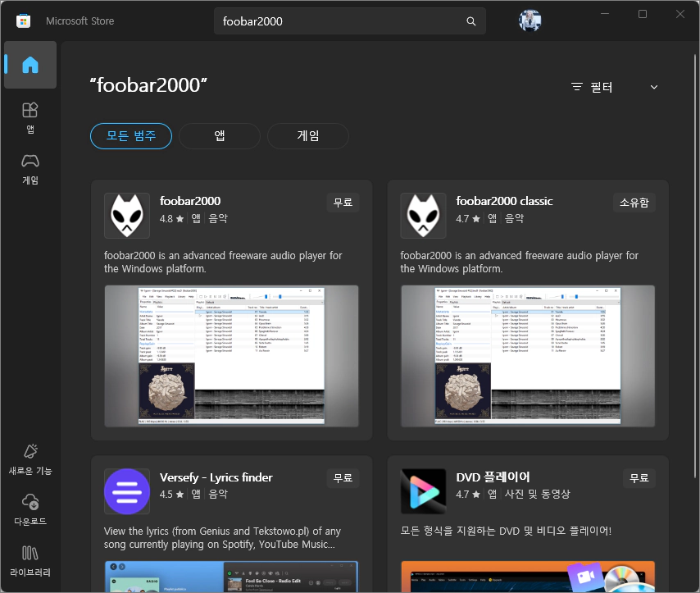This screenshot has width=700, height=593.
Task: Click the search field containing foobar2000
Action: 344,20
